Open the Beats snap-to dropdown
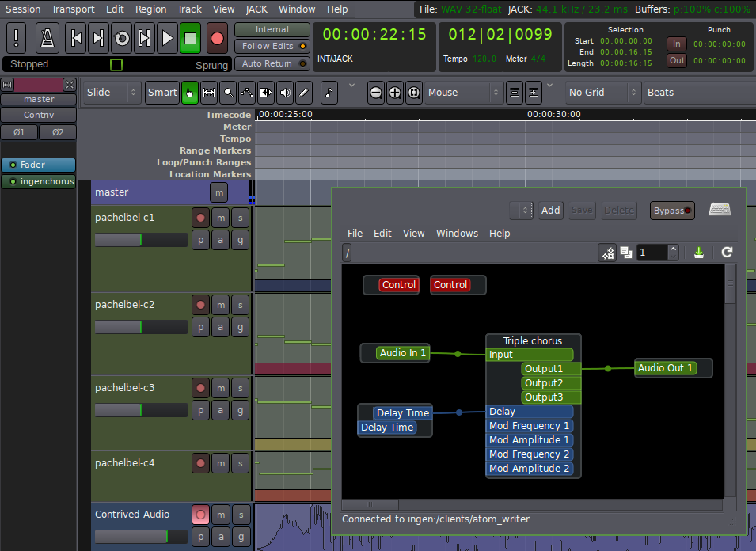 [699, 93]
